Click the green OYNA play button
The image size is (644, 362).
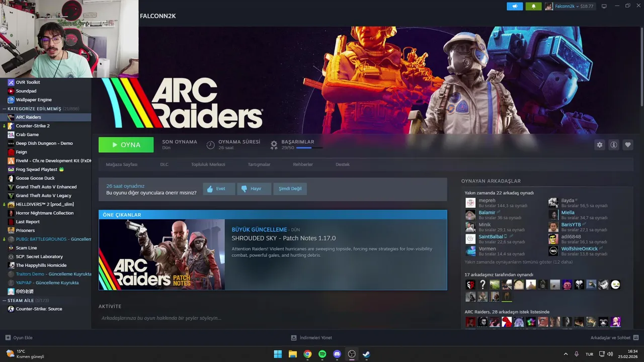point(126,145)
